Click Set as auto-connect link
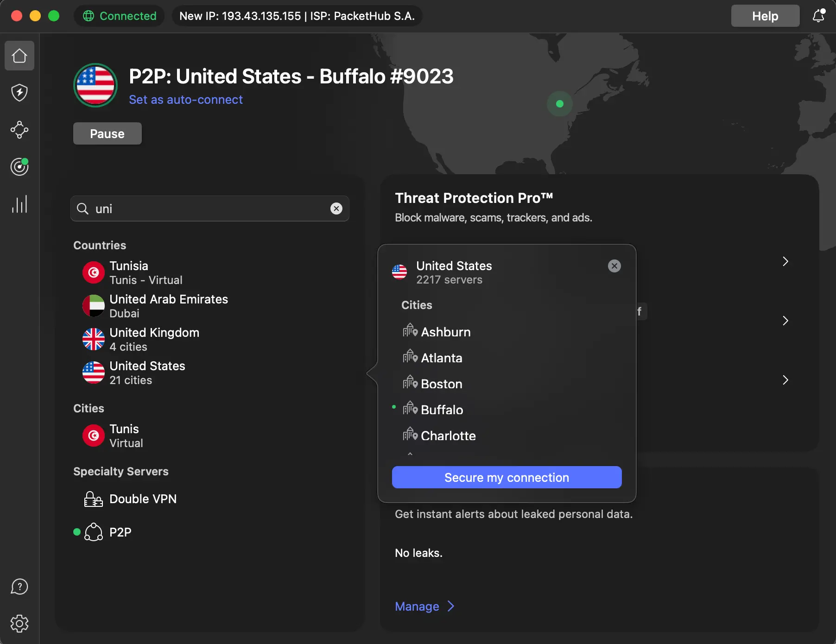This screenshot has height=644, width=836. (x=185, y=100)
